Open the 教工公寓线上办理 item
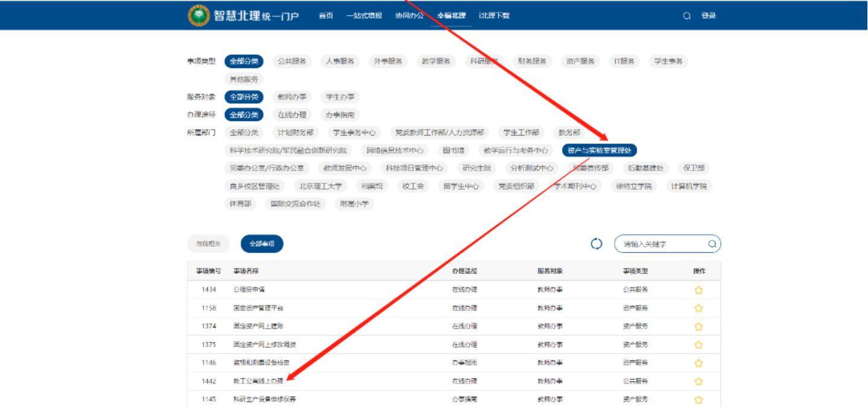This screenshot has height=407, width=868. 258,381
